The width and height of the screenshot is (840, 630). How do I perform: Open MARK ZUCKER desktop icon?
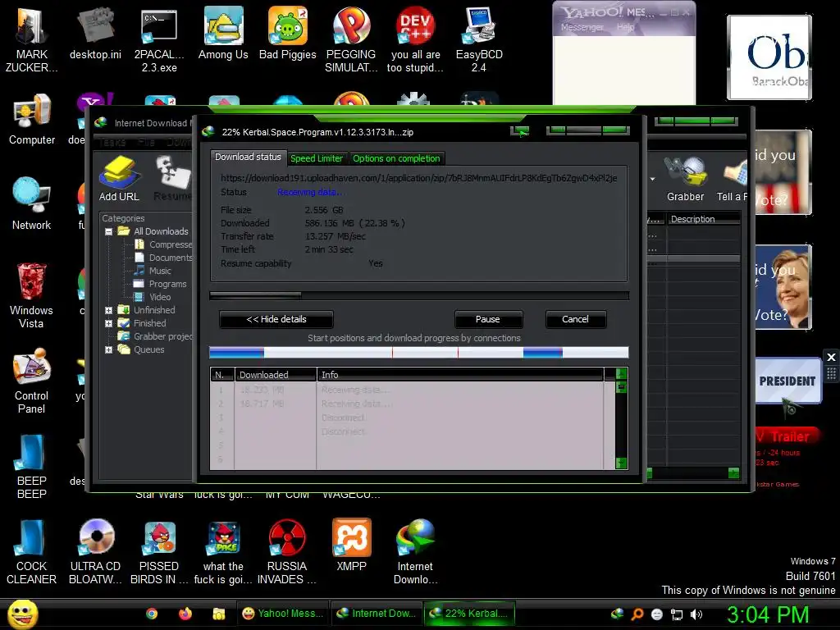click(x=31, y=39)
